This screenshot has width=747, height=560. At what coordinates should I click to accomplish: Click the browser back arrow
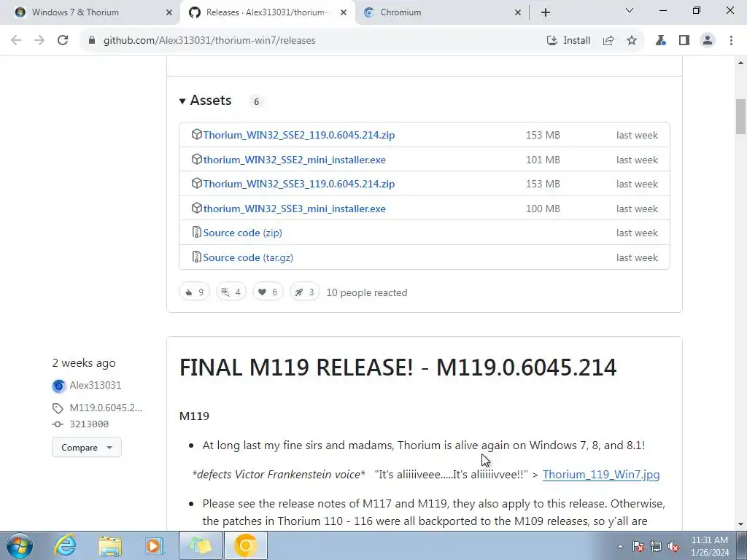tap(16, 41)
